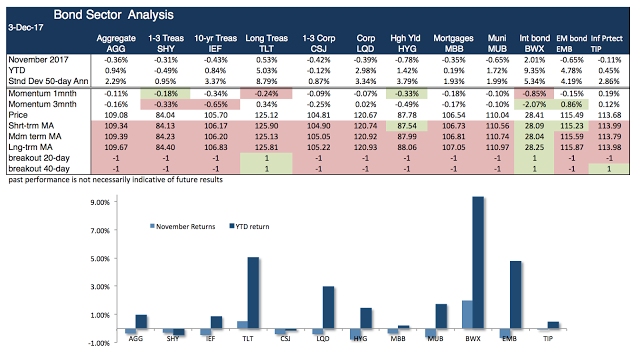Click the tall BWX YTD bar
This screenshot has height=363, width=640.
[478, 263]
